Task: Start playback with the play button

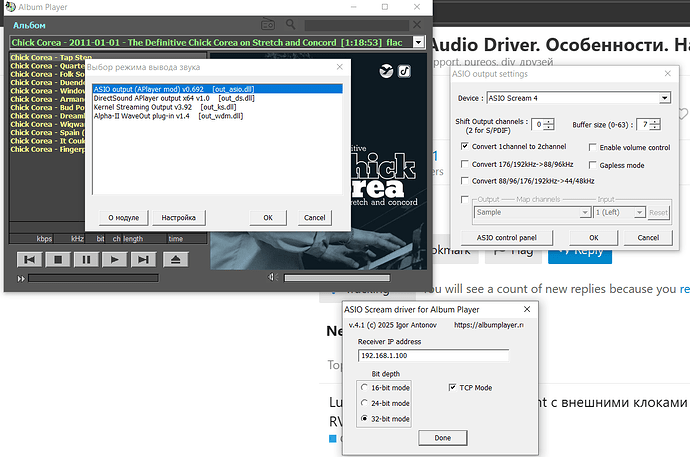Action: coord(114,260)
